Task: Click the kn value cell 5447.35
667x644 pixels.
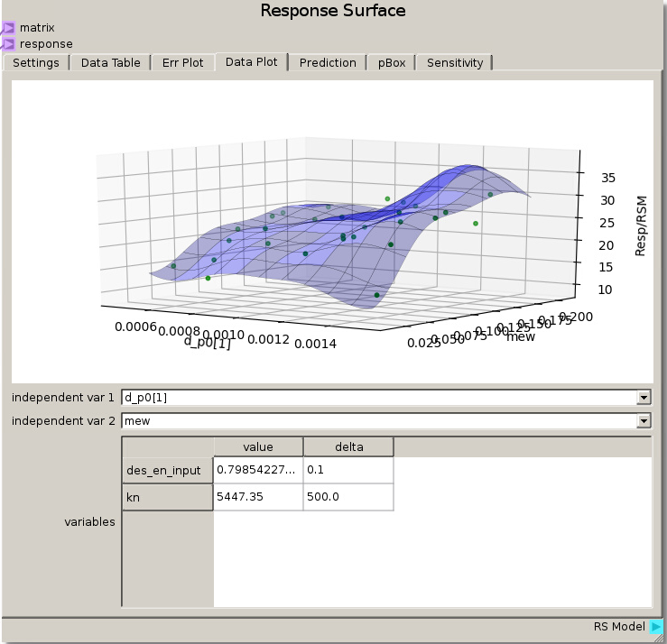Action: tap(257, 497)
